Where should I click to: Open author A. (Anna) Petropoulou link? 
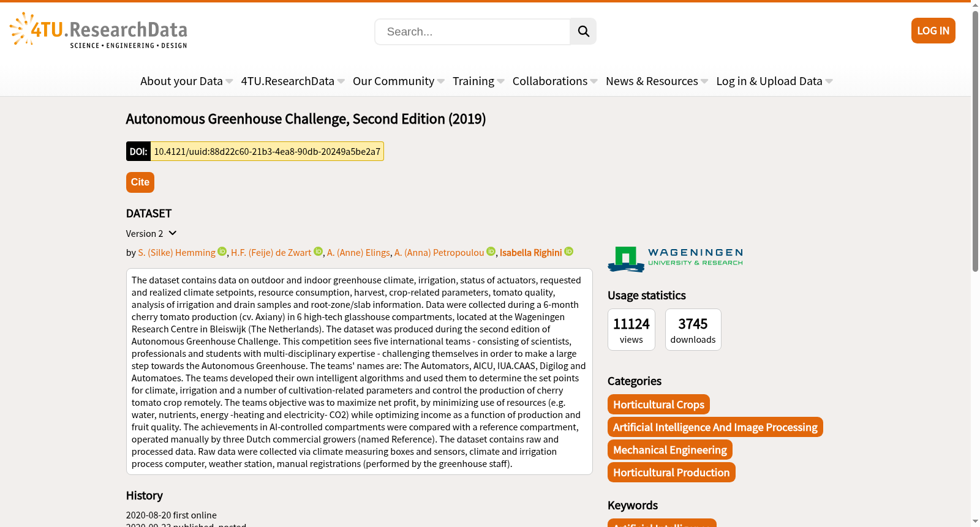point(439,253)
